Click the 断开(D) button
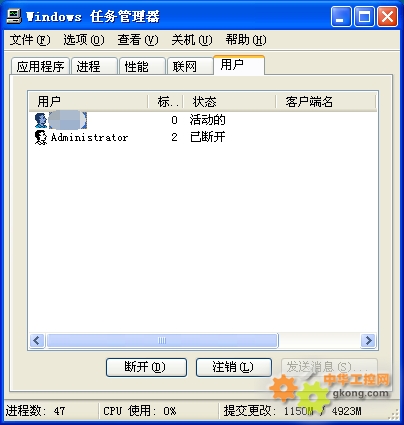 [146, 367]
